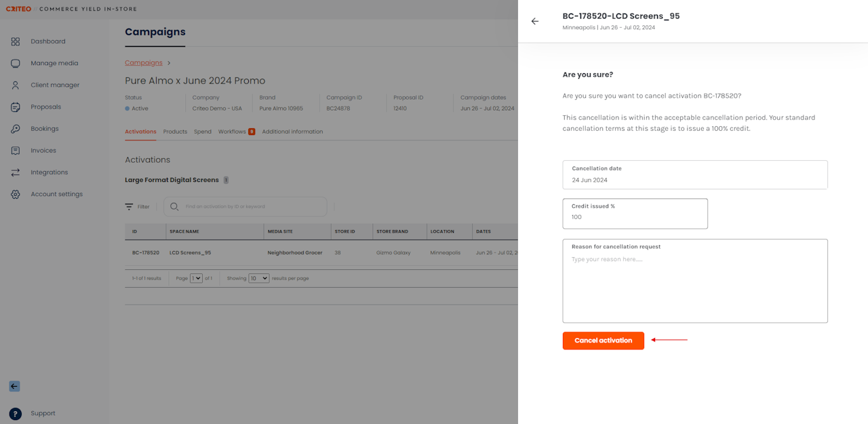The height and width of the screenshot is (424, 868).
Task: Click the Proposals sidebar icon
Action: point(16,107)
